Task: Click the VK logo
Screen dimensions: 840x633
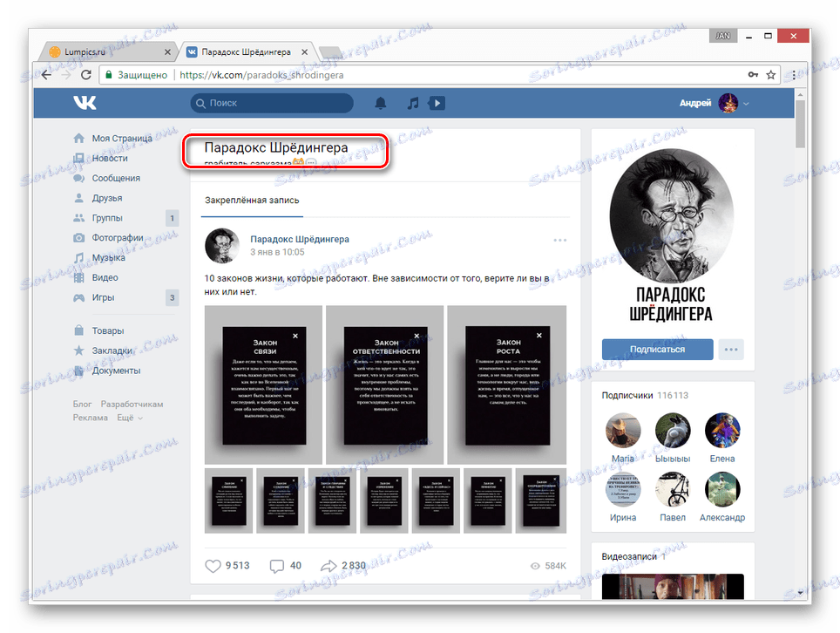Action: click(85, 102)
